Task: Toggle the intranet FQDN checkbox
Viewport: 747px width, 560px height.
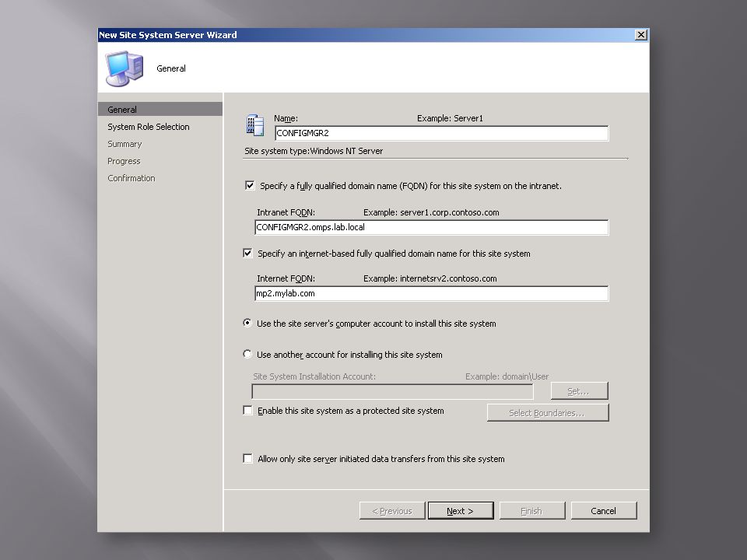Action: (250, 185)
